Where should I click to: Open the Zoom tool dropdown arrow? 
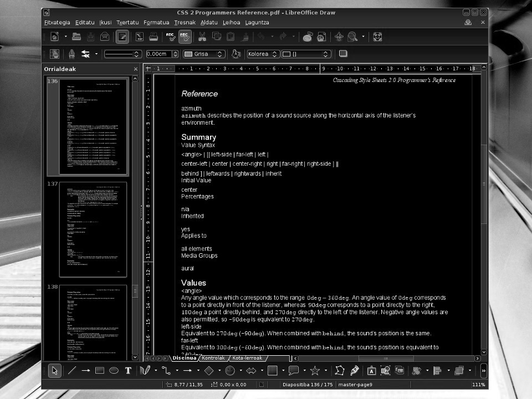point(364,37)
